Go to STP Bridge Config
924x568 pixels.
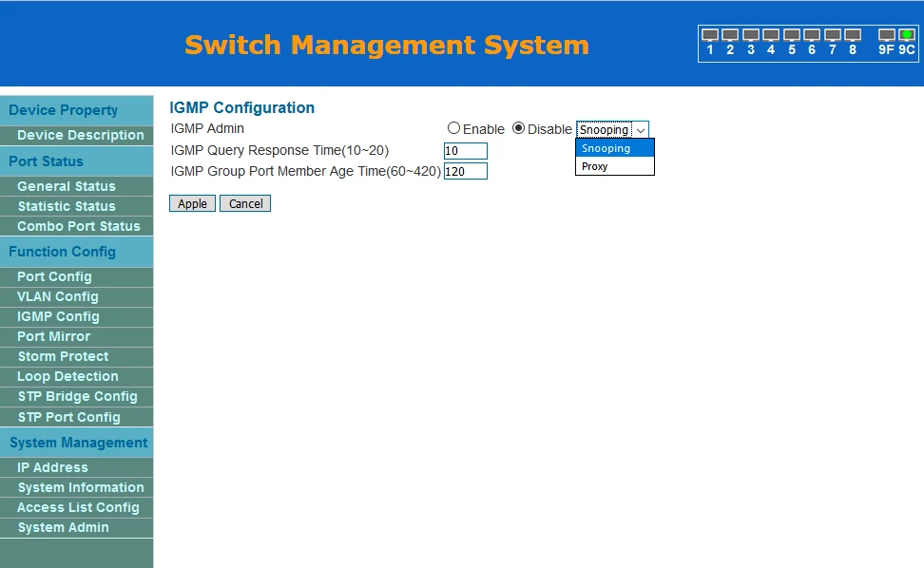(77, 396)
